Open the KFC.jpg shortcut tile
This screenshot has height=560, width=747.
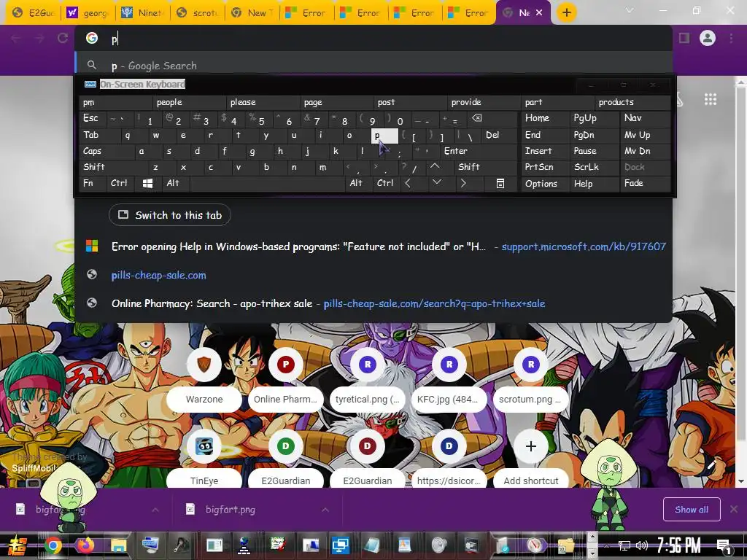[x=449, y=379]
